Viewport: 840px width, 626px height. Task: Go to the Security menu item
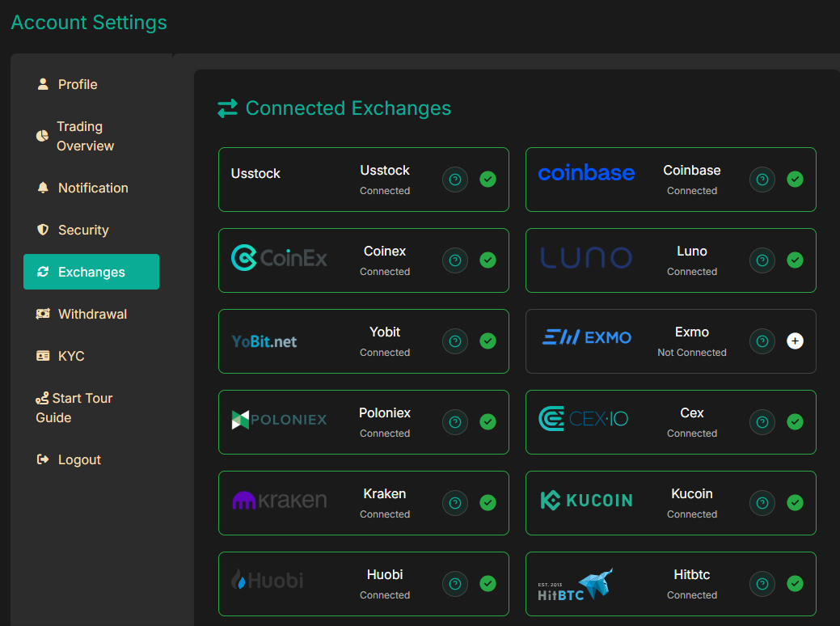[82, 231]
